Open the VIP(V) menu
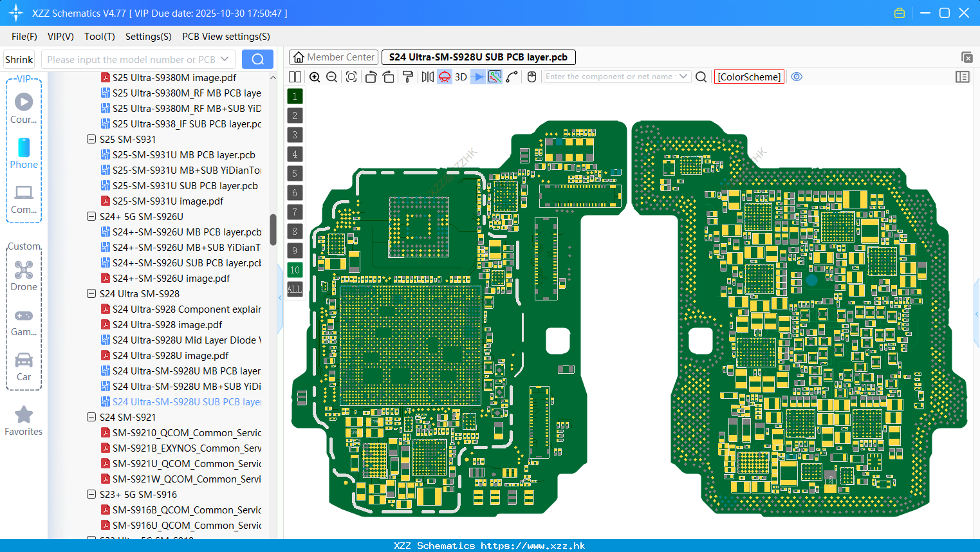The height and width of the screenshot is (552, 980). 60,37
